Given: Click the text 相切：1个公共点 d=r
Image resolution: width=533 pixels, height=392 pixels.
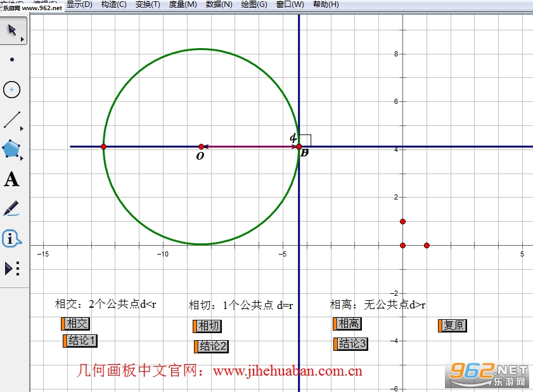Looking at the screenshot, I should [241, 305].
